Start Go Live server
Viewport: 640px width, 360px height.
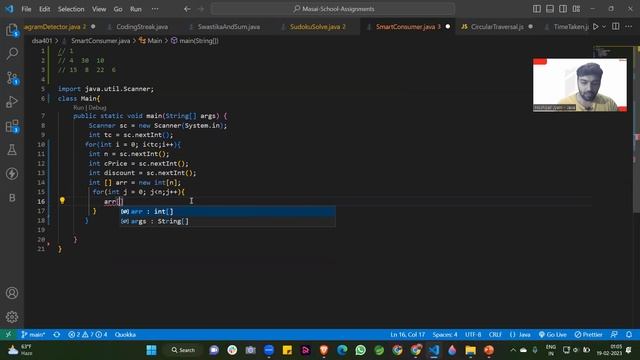(x=553, y=334)
